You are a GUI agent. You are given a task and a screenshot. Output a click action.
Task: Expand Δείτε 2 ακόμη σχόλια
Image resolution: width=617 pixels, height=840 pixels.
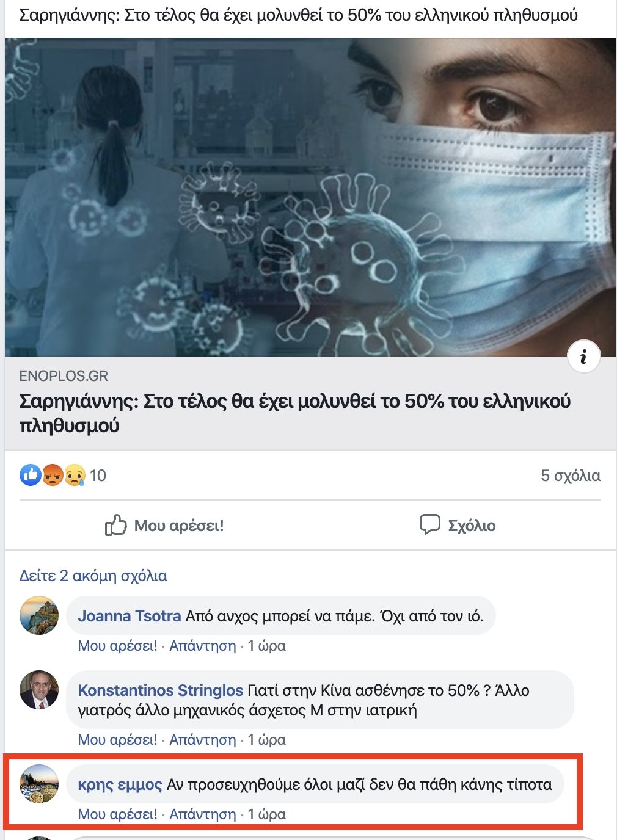point(93,576)
